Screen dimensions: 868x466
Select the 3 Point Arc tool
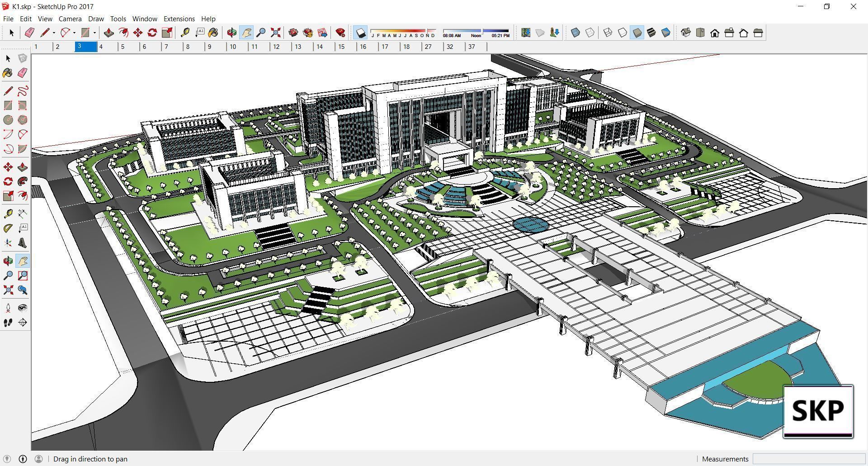[8, 149]
